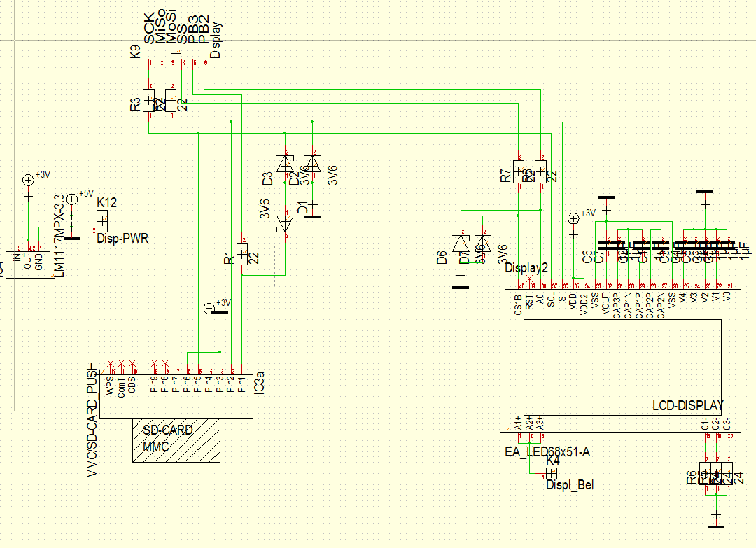Click the LM1117MPX-3.3 text label

[x=59, y=236]
